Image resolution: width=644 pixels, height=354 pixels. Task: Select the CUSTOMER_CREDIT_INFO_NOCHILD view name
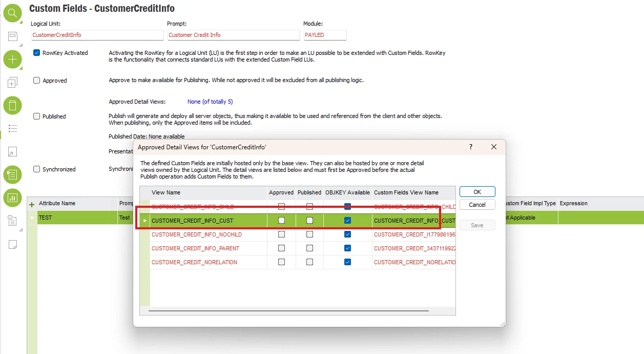click(x=209, y=234)
